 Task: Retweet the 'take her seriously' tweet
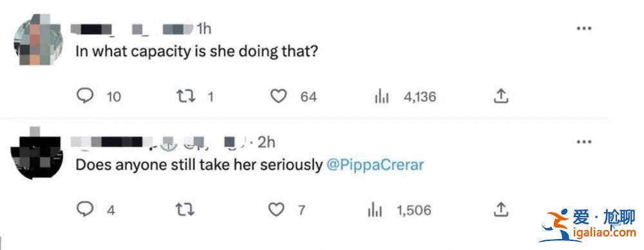pyautogui.click(x=185, y=210)
